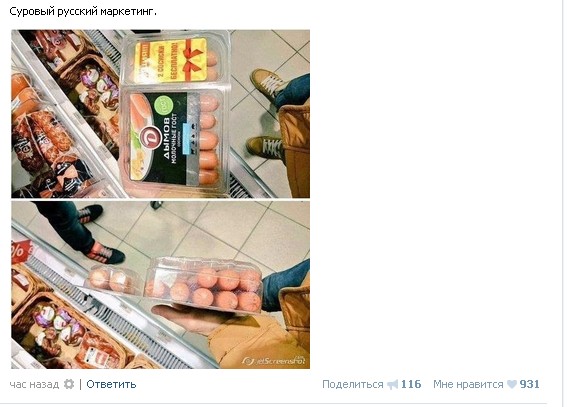Share the post with Поделиться

tap(353, 384)
